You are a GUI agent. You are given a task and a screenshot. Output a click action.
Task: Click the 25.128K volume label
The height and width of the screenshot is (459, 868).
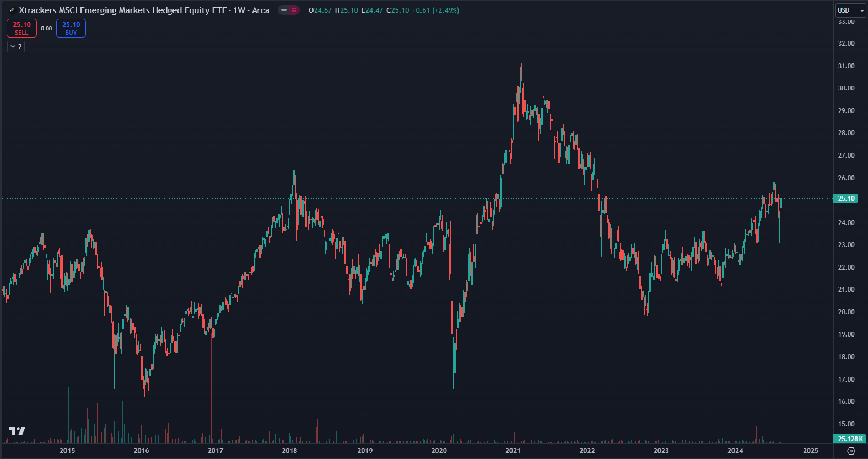[850, 439]
